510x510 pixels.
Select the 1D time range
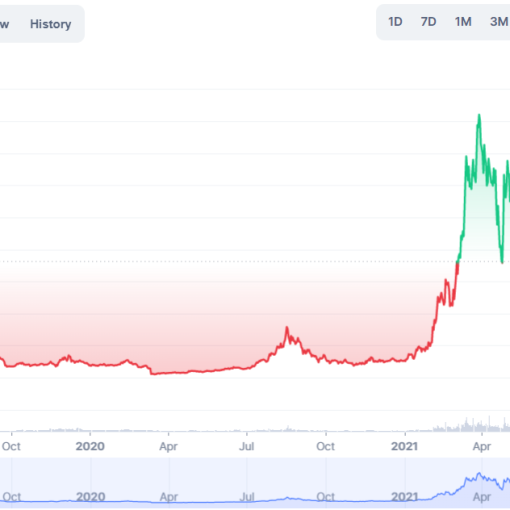(x=395, y=22)
